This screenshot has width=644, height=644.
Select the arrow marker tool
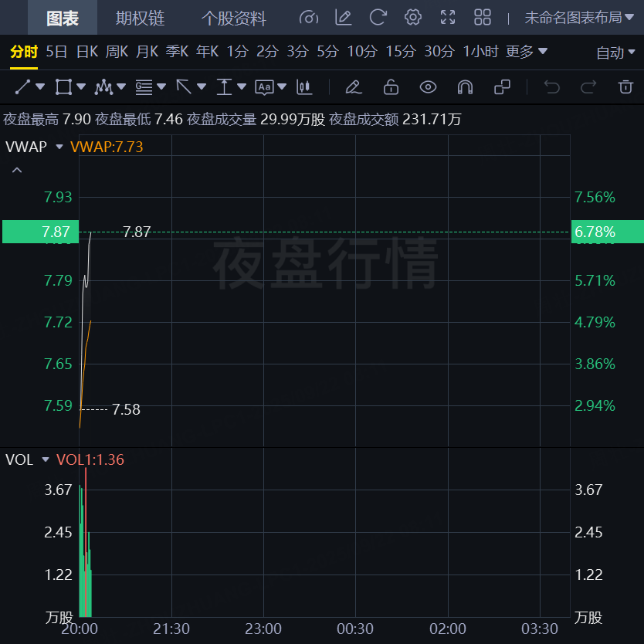click(184, 86)
